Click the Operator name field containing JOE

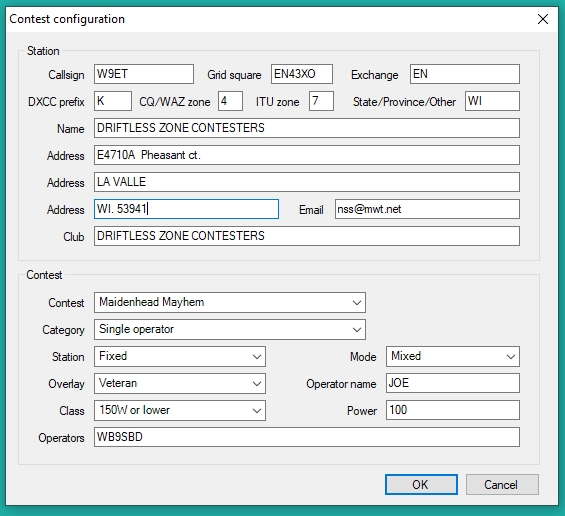pos(453,383)
